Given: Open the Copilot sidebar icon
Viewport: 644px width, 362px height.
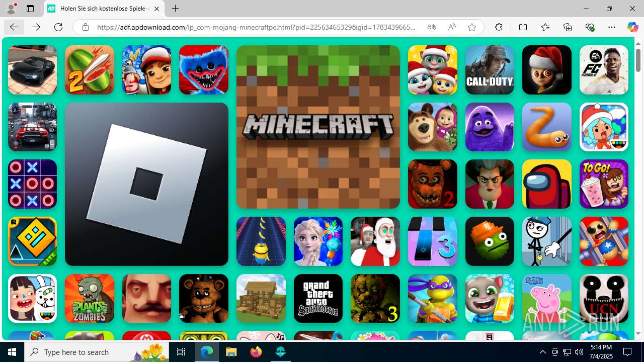Looking at the screenshot, I should point(632,27).
